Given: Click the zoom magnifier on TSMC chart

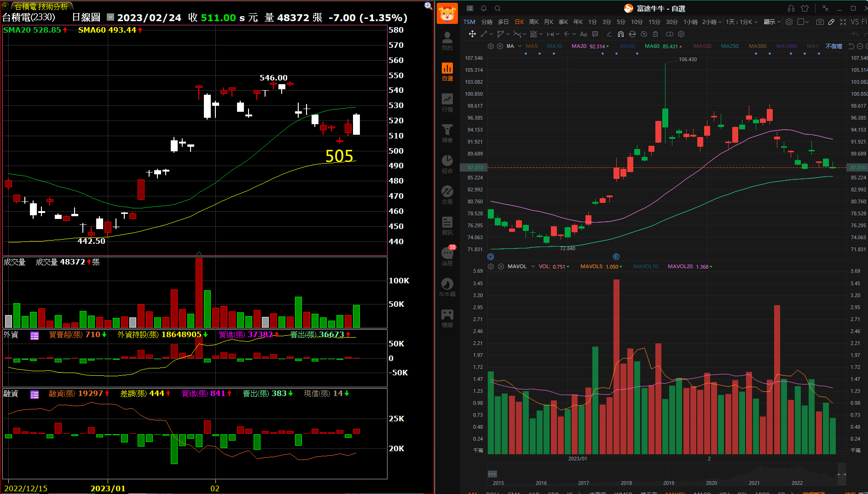Looking at the screenshot, I should [428, 6].
